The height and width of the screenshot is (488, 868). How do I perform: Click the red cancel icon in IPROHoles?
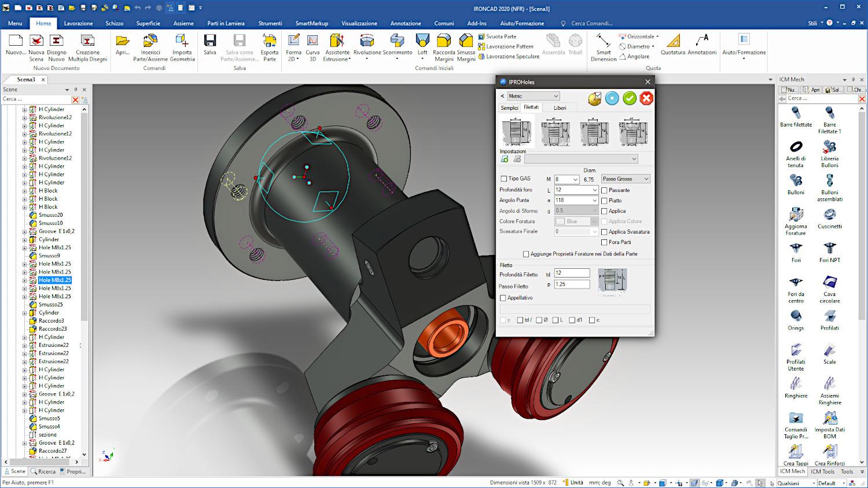pyautogui.click(x=646, y=98)
